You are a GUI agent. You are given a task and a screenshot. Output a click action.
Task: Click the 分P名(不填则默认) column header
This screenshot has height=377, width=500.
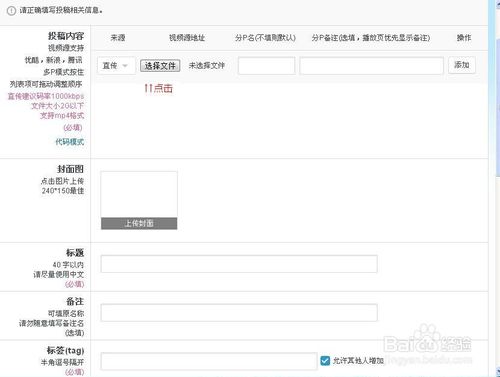pyautogui.click(x=265, y=38)
